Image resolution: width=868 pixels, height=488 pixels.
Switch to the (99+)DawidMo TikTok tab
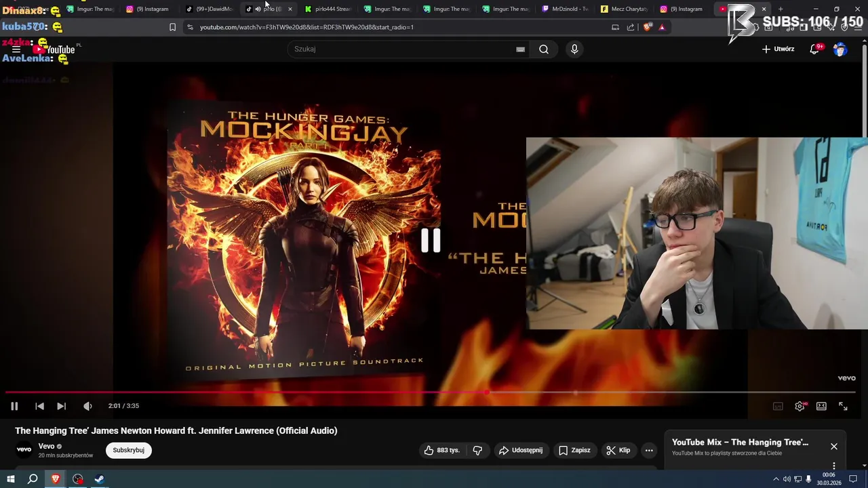[209, 9]
